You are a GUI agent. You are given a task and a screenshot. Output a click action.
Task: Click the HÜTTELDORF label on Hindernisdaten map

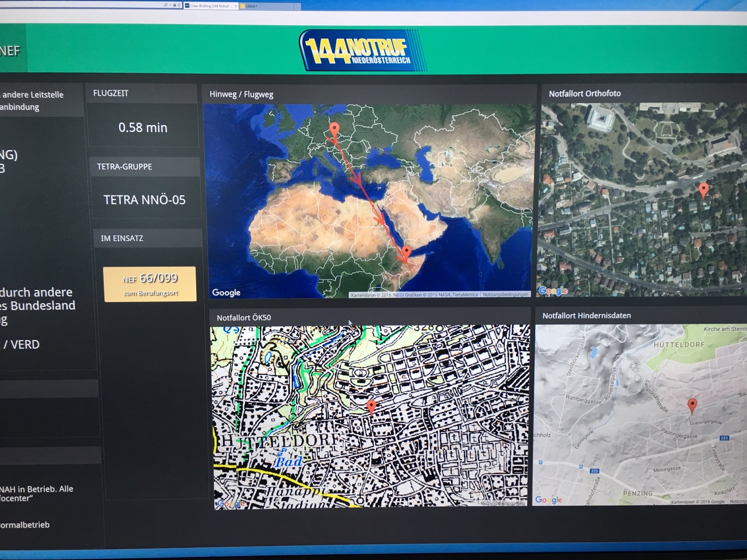[679, 345]
